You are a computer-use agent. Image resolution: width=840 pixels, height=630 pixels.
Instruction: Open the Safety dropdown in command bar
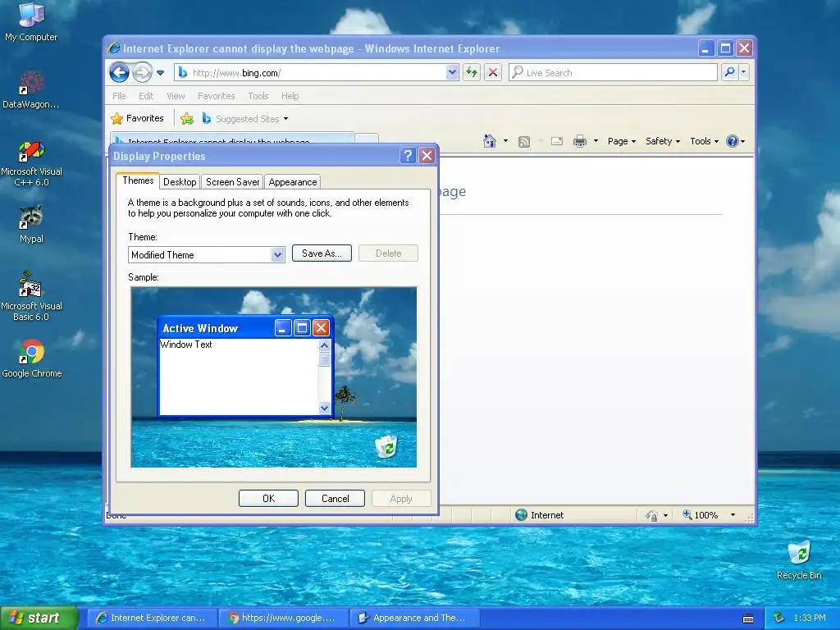pos(663,141)
